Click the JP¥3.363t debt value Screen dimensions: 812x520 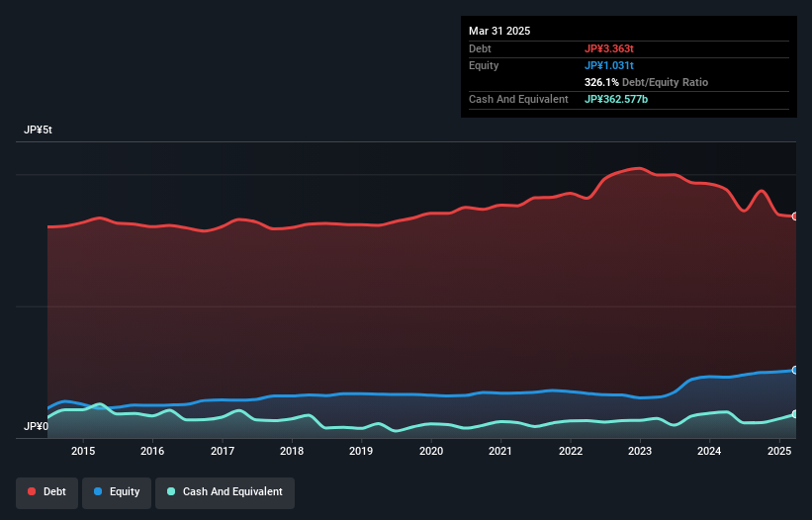609,48
